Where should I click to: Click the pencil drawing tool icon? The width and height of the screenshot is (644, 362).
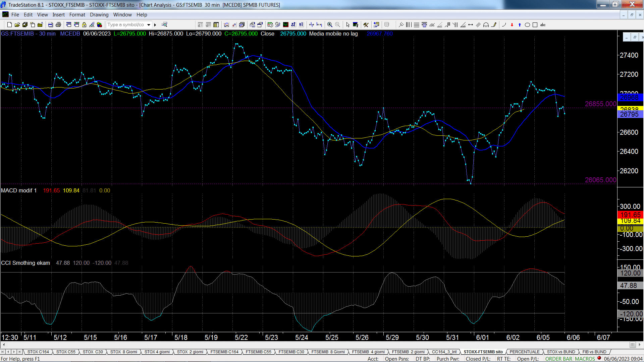point(494,24)
